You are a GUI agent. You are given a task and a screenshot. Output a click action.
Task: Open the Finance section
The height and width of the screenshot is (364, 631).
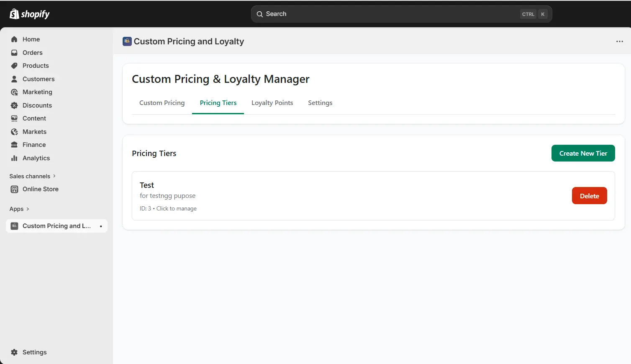pyautogui.click(x=33, y=144)
